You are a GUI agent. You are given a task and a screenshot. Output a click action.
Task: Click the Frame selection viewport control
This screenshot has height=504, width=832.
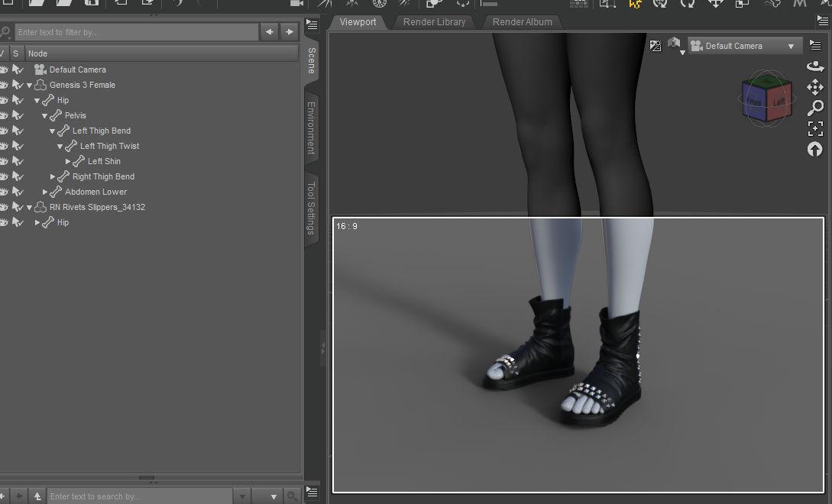click(815, 128)
